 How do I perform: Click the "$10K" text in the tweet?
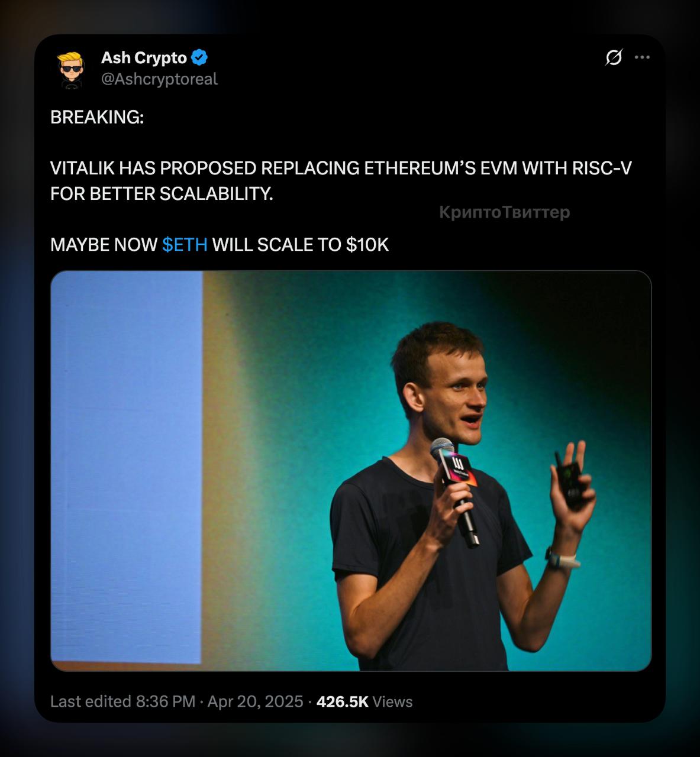(367, 245)
